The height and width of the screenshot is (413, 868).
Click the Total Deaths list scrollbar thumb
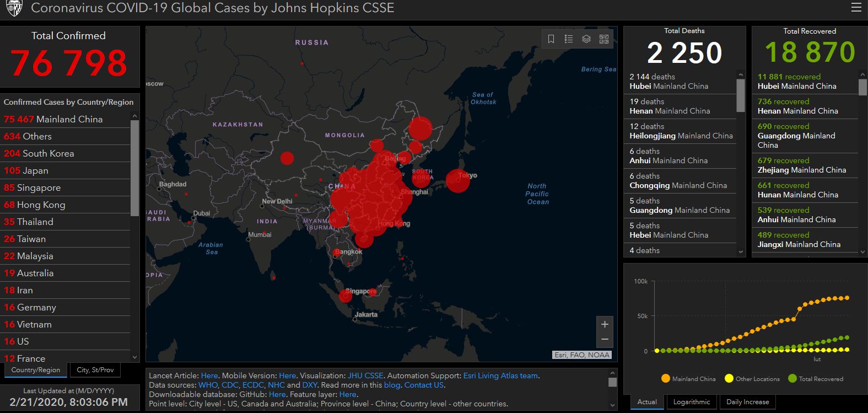(741, 95)
